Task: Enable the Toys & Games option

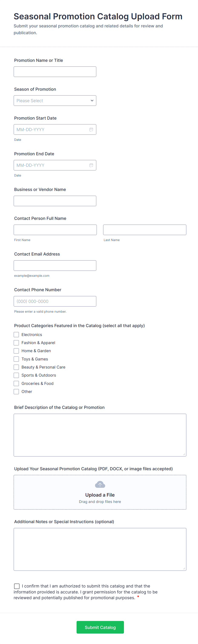Action: point(16,359)
